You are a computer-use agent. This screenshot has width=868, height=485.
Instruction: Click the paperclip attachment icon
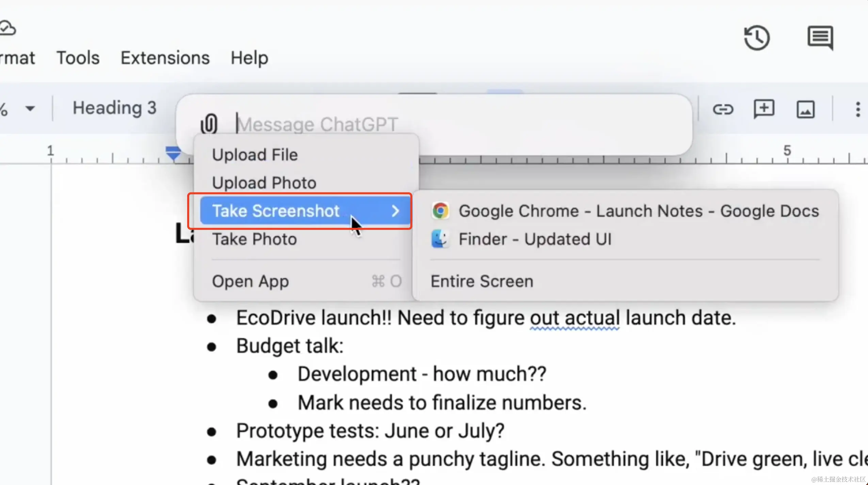[209, 123]
